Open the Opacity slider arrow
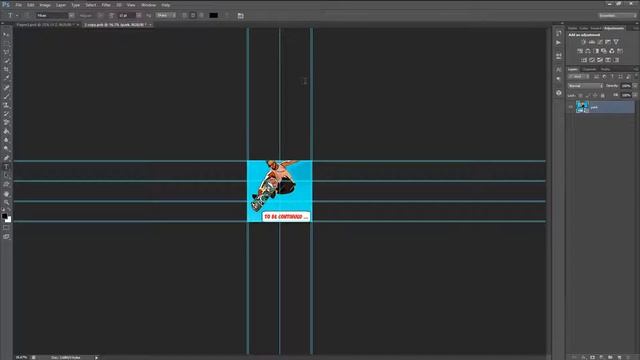Screen dimensions: 640x360 click(x=635, y=86)
